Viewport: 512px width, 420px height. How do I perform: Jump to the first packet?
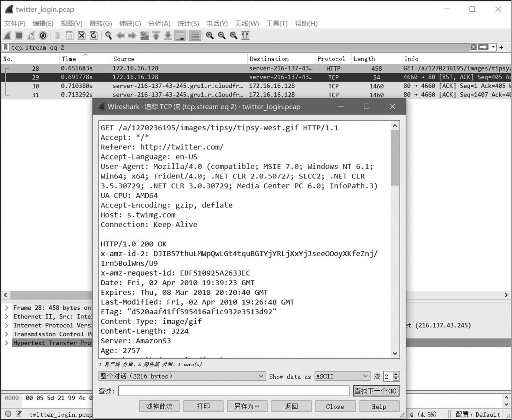coord(156,36)
